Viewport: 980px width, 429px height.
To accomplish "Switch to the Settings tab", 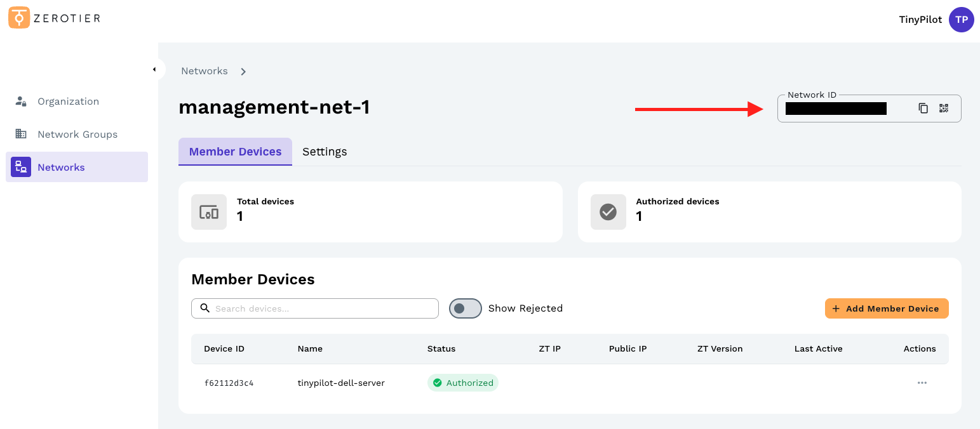I will (325, 151).
